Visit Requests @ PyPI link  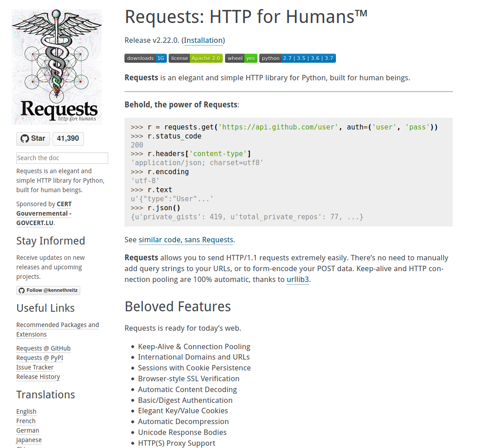click(x=40, y=358)
